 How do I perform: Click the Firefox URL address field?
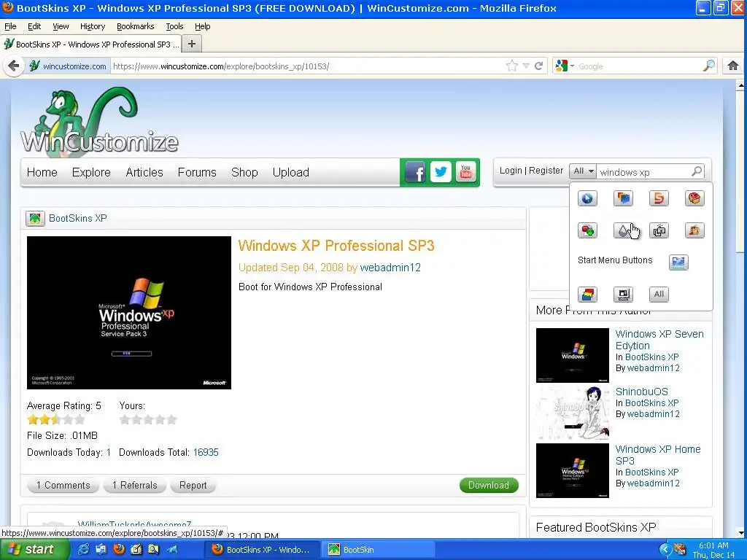tap(307, 66)
